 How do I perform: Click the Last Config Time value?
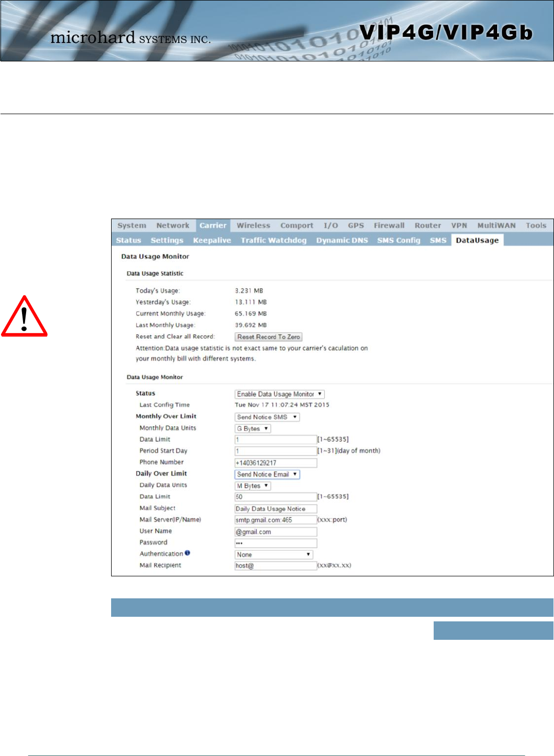click(x=282, y=405)
